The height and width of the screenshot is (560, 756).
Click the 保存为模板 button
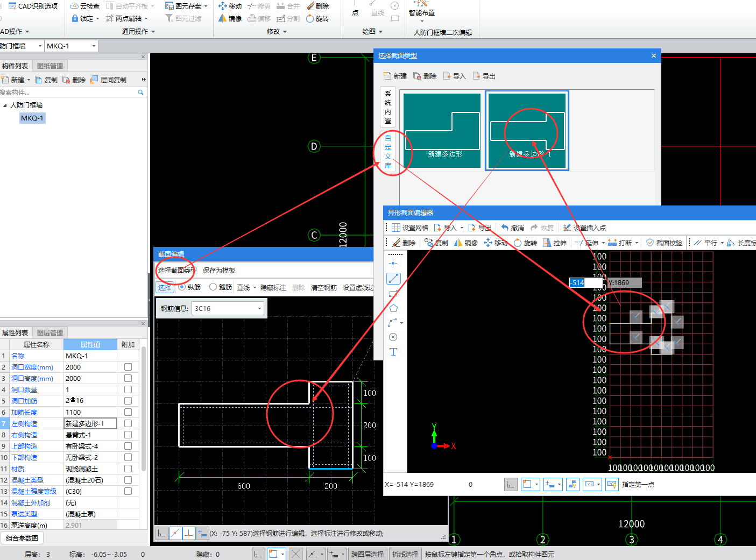click(219, 270)
